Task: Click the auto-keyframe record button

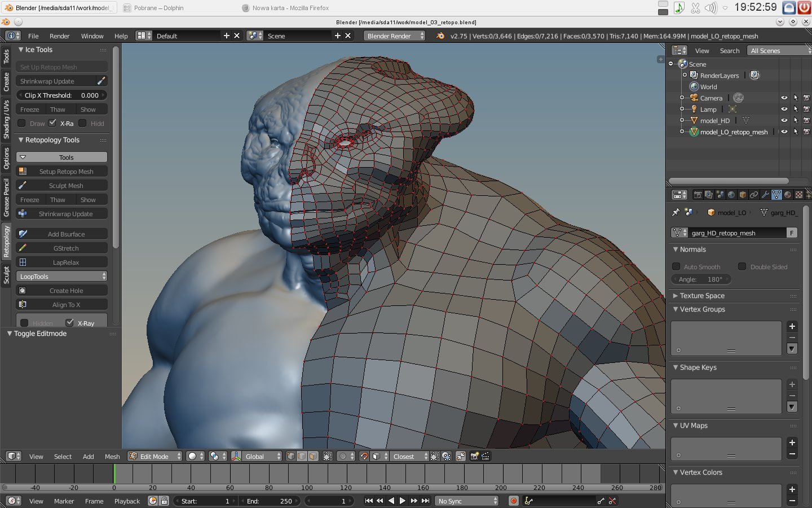Action: (514, 501)
